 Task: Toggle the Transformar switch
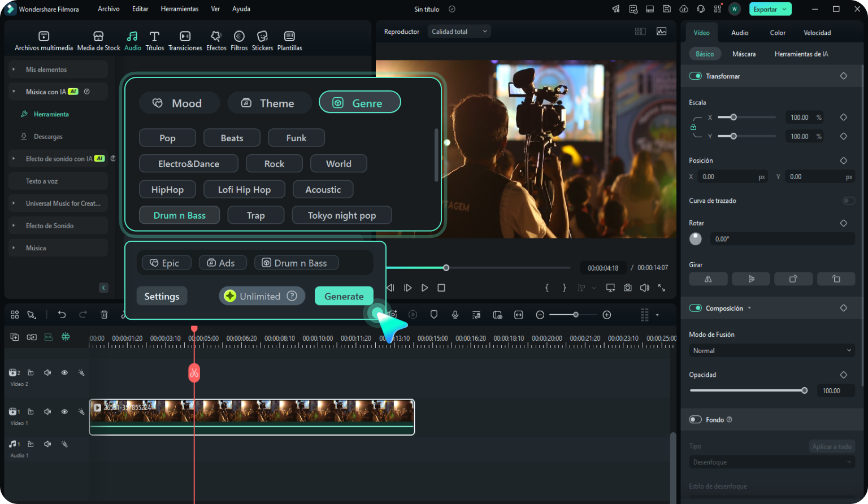[696, 76]
